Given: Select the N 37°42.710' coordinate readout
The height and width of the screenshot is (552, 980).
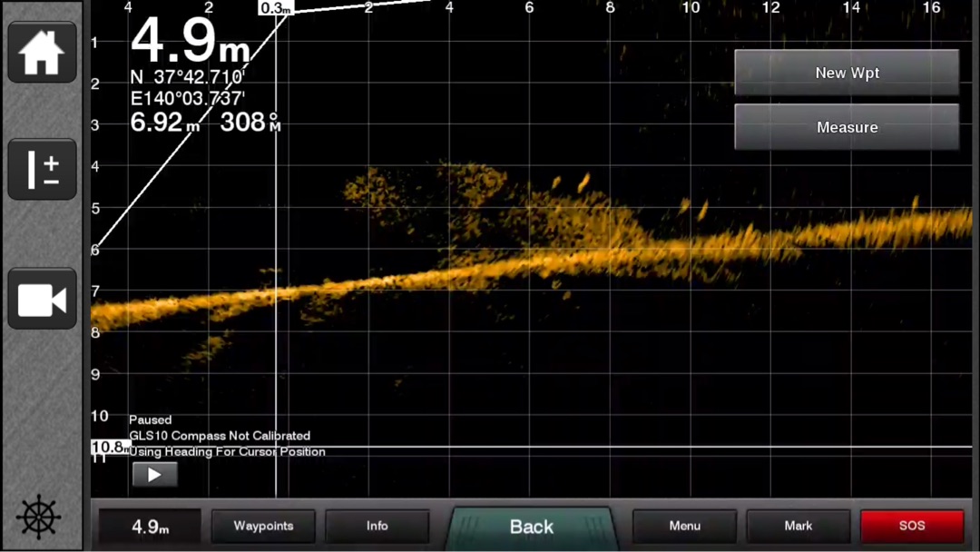Looking at the screenshot, I should coord(188,78).
